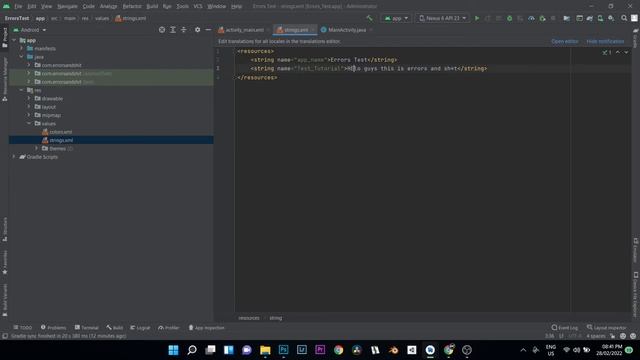Screen dimensions: 640x360
Task: Open the Gradle side panel
Action: click(636, 38)
